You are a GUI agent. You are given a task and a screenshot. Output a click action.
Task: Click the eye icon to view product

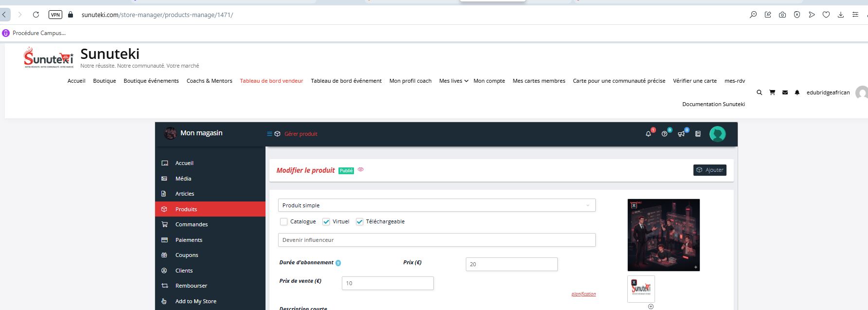tap(361, 170)
